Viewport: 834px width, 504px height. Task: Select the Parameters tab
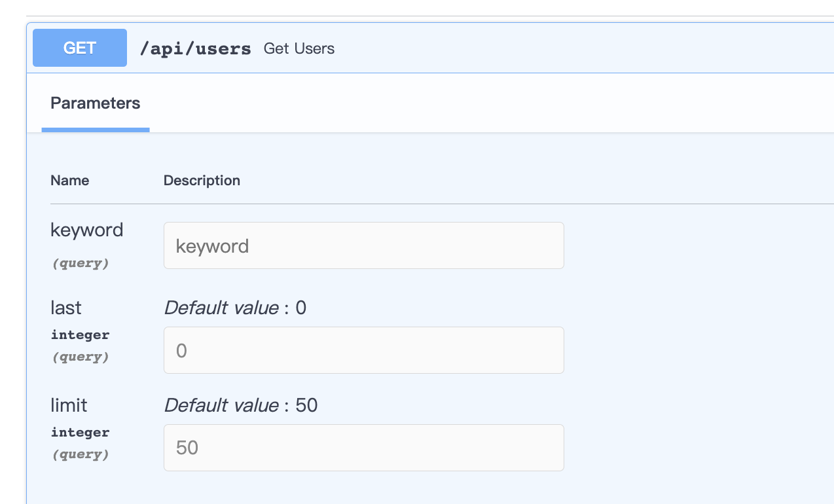[x=96, y=103]
